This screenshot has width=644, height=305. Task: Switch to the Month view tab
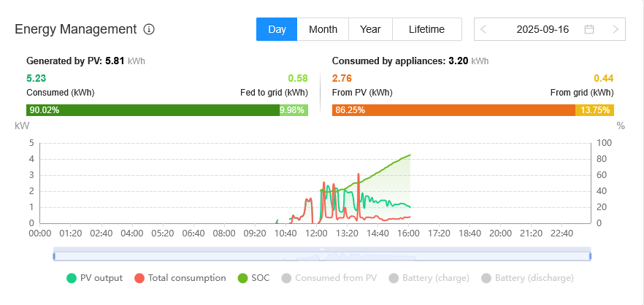(323, 29)
